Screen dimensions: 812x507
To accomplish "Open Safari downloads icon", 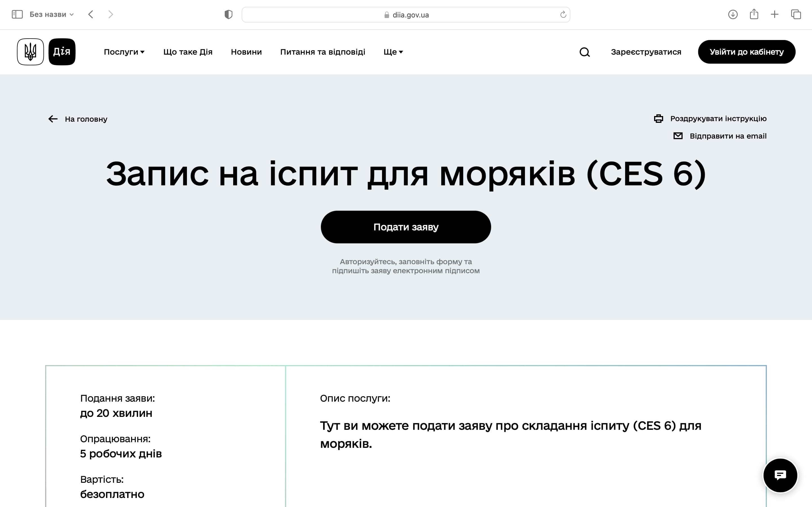I will coord(732,14).
